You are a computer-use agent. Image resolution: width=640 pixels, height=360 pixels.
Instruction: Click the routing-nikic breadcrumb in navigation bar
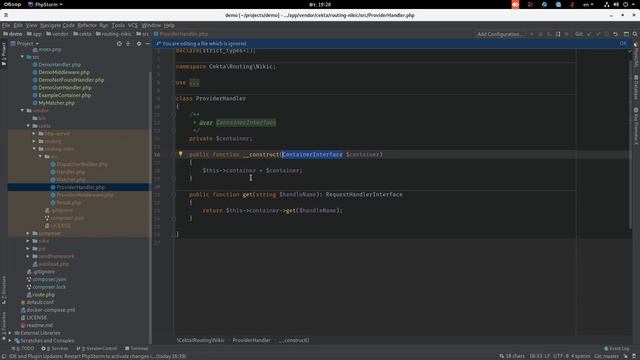tap(113, 34)
